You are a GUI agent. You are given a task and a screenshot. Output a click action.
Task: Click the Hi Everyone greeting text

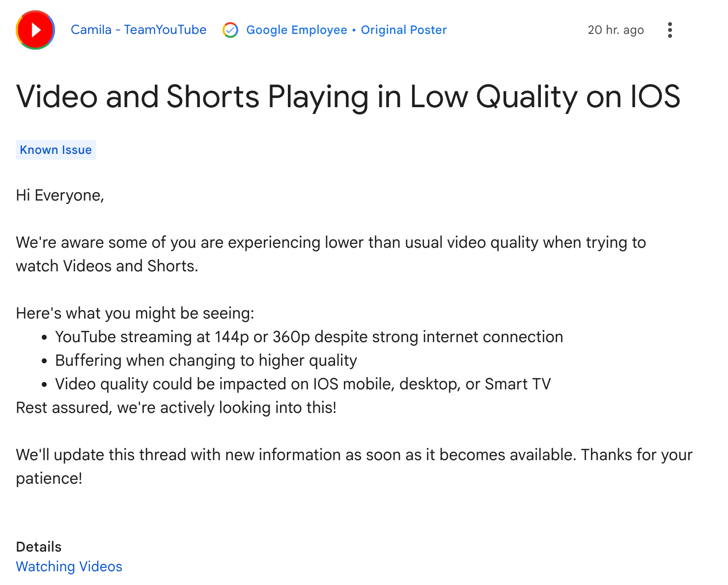[60, 195]
